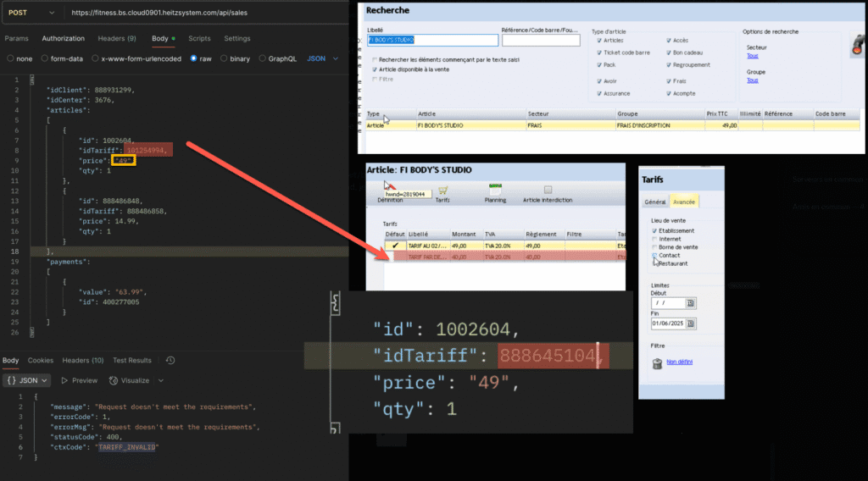The width and height of the screenshot is (868, 481).
Task: Open Début date calendar picker in Tarifs panel
Action: point(690,303)
